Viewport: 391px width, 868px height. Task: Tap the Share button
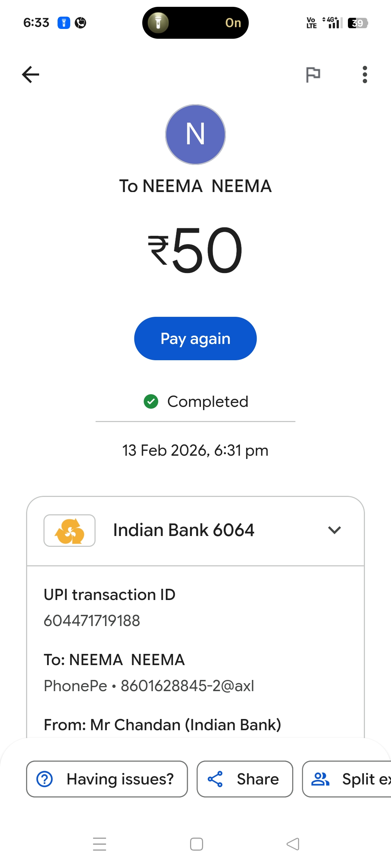point(245,779)
